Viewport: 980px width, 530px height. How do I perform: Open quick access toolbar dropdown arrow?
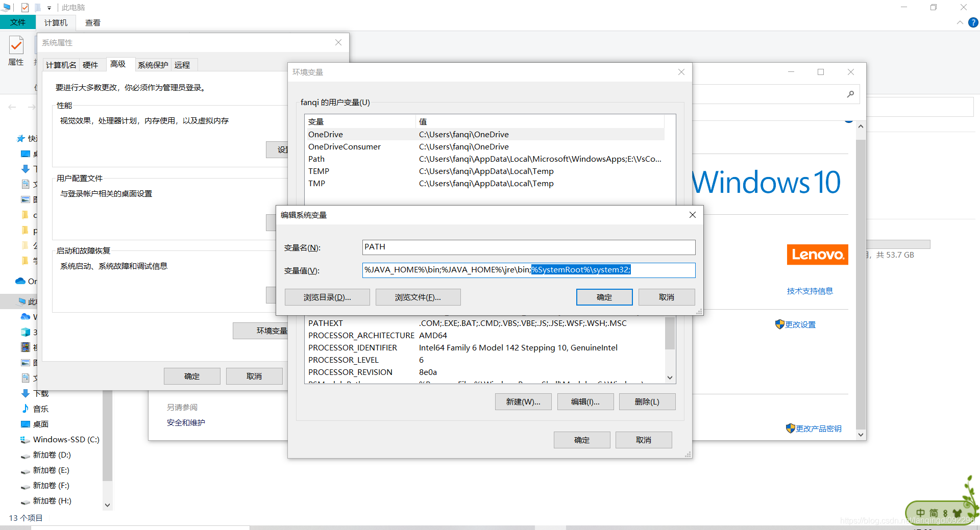click(49, 8)
